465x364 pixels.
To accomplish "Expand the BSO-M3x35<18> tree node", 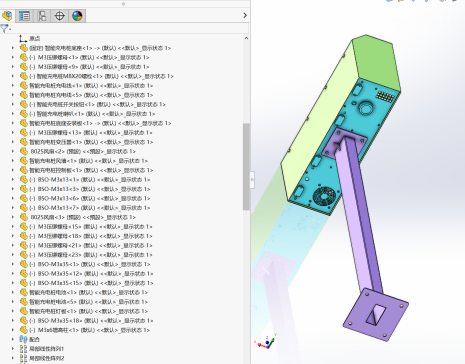I will point(13,320).
